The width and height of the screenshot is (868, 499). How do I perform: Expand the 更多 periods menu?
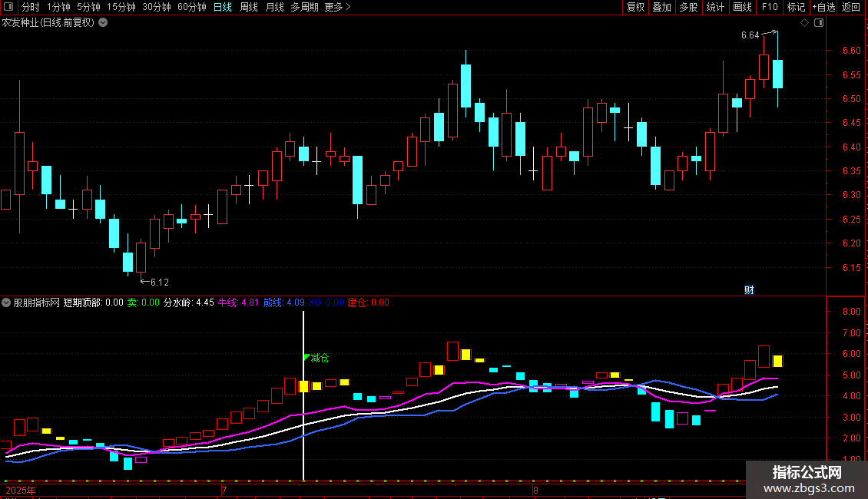pyautogui.click(x=338, y=7)
